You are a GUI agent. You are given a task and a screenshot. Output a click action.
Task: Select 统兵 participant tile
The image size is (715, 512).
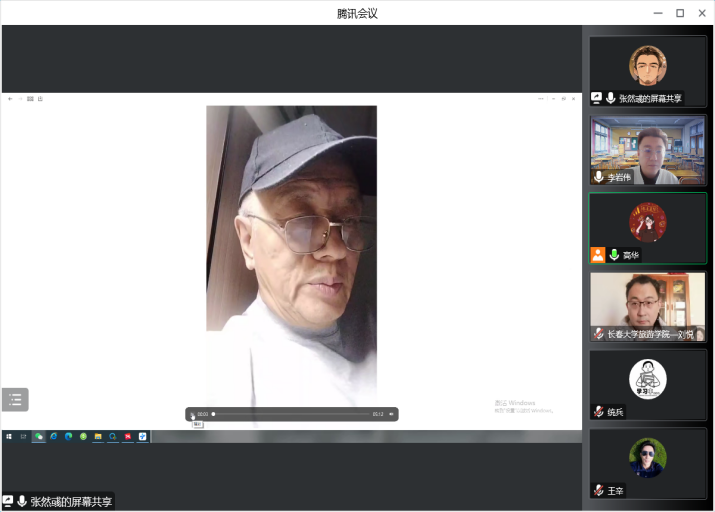648,385
